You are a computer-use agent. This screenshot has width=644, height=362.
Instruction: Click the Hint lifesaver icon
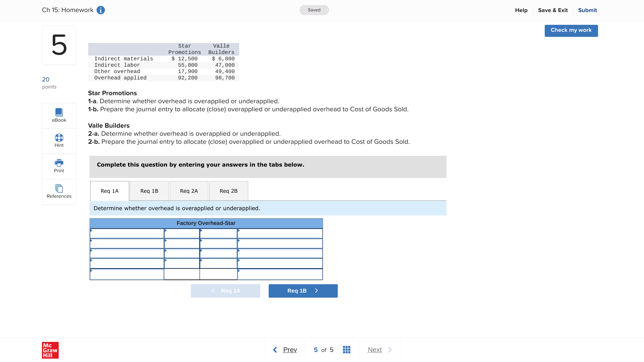59,138
